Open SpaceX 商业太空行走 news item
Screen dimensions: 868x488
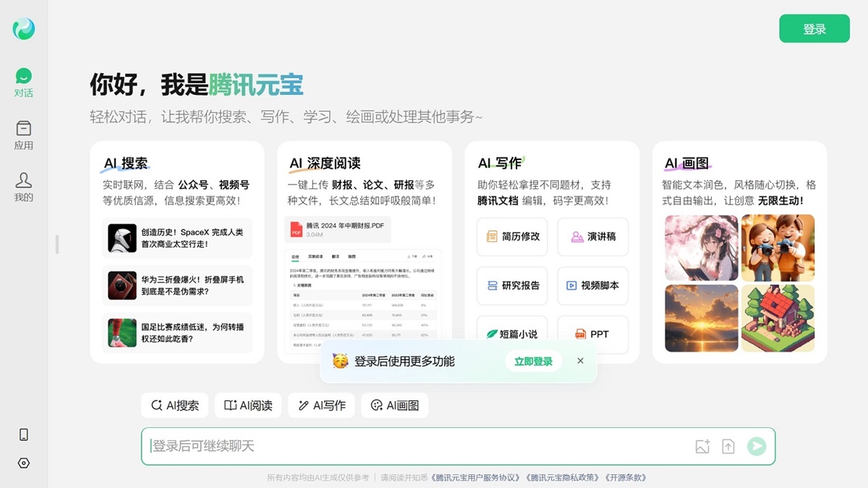click(178, 238)
